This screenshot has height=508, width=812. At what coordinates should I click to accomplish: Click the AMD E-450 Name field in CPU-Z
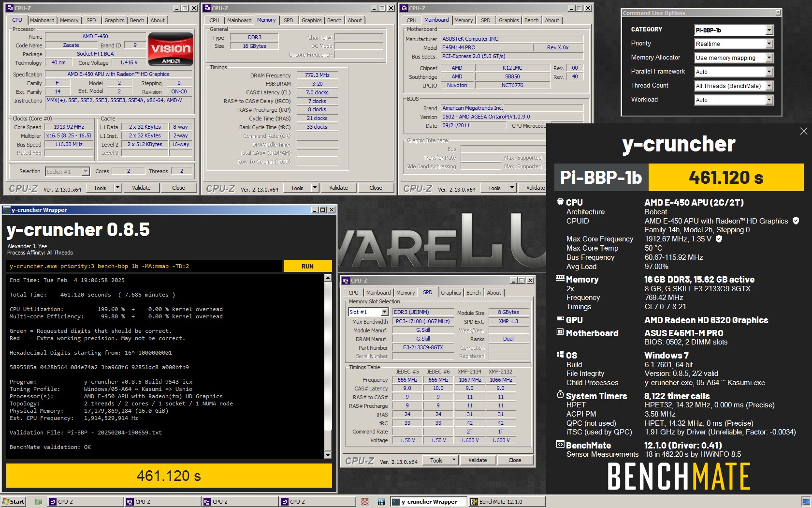95,36
